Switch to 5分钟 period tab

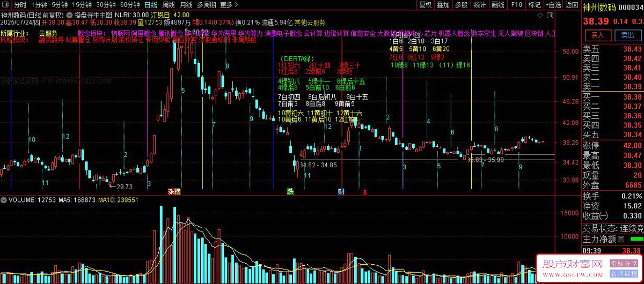pyautogui.click(x=60, y=5)
